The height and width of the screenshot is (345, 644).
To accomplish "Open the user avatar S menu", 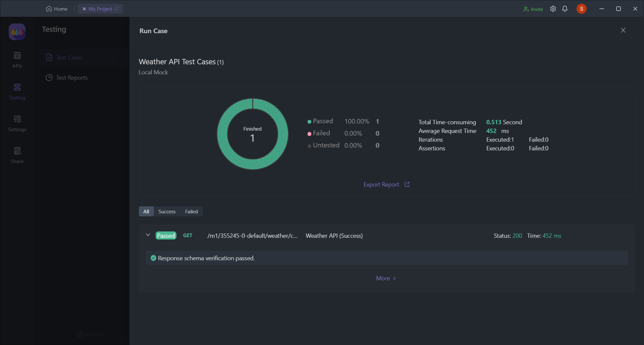I will tap(582, 9).
